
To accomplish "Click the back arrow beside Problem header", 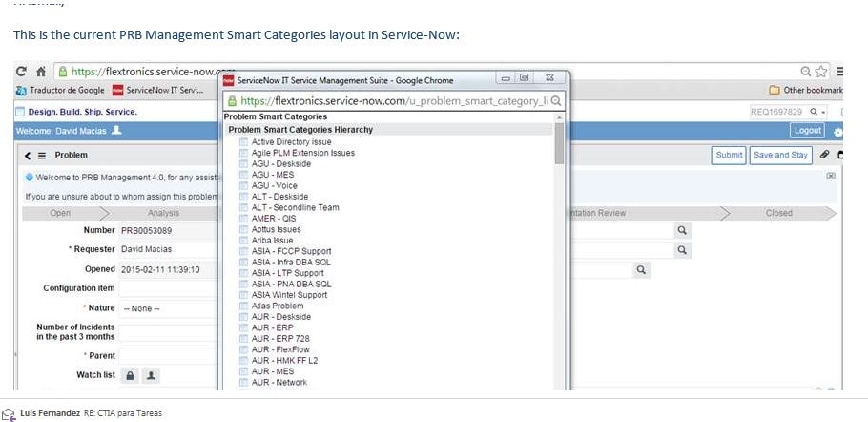I will click(28, 156).
